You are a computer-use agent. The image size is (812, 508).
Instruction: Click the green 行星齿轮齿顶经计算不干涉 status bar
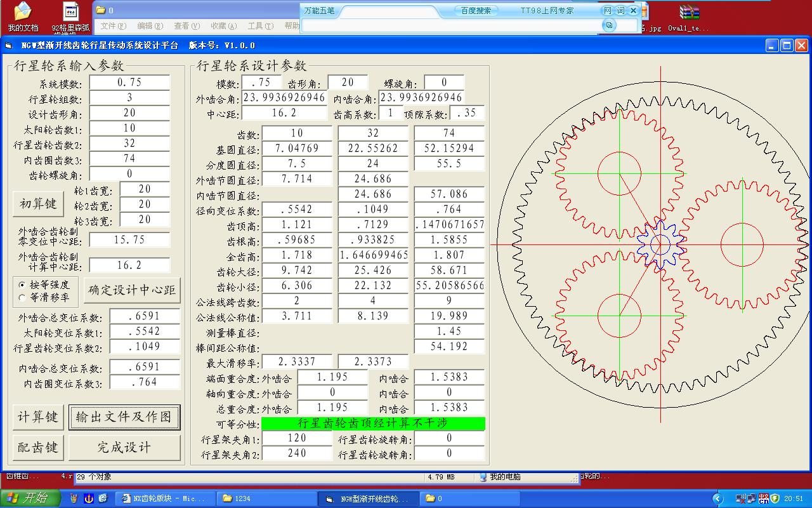[x=373, y=423]
